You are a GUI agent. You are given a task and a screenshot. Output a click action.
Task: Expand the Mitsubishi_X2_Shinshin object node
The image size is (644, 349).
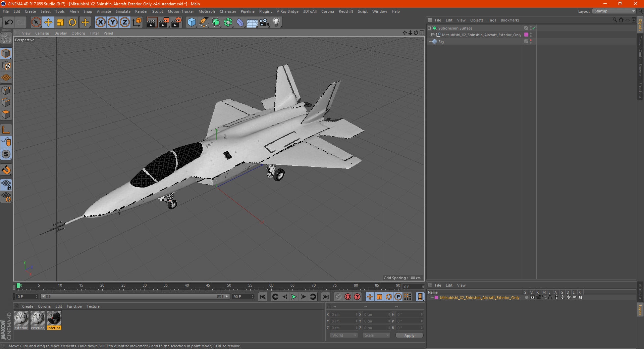tap(433, 35)
